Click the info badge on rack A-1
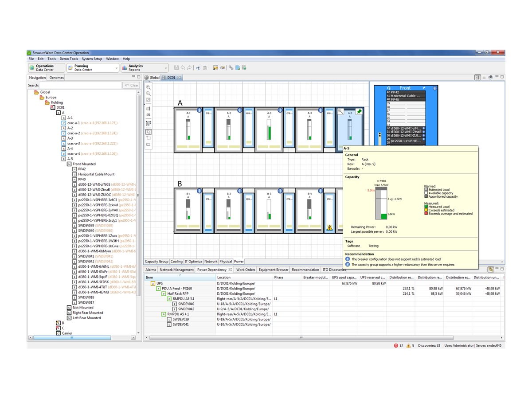This screenshot has height=399, width=532. [x=199, y=110]
